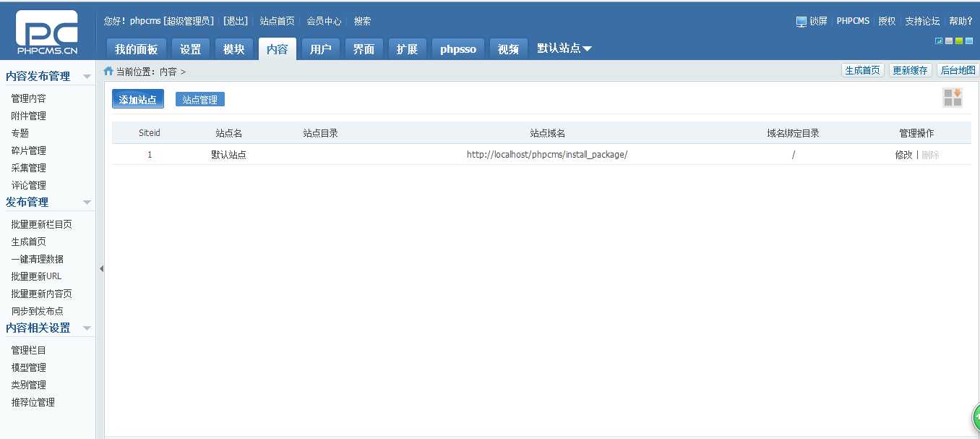Click the 搜索 link in header

coord(363,22)
